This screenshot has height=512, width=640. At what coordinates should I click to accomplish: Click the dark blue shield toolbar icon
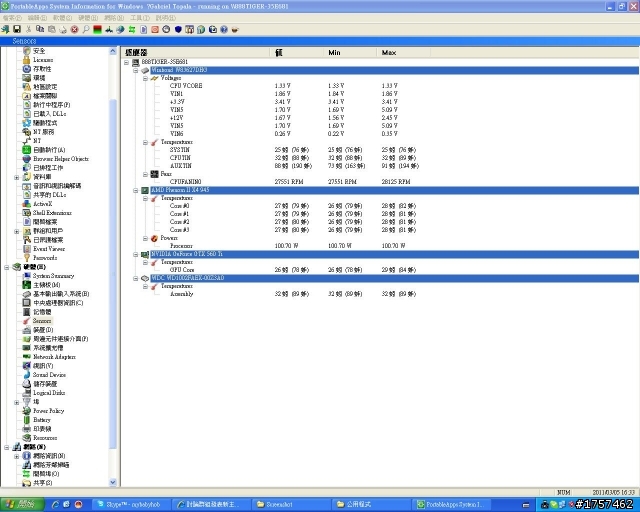[178, 29]
